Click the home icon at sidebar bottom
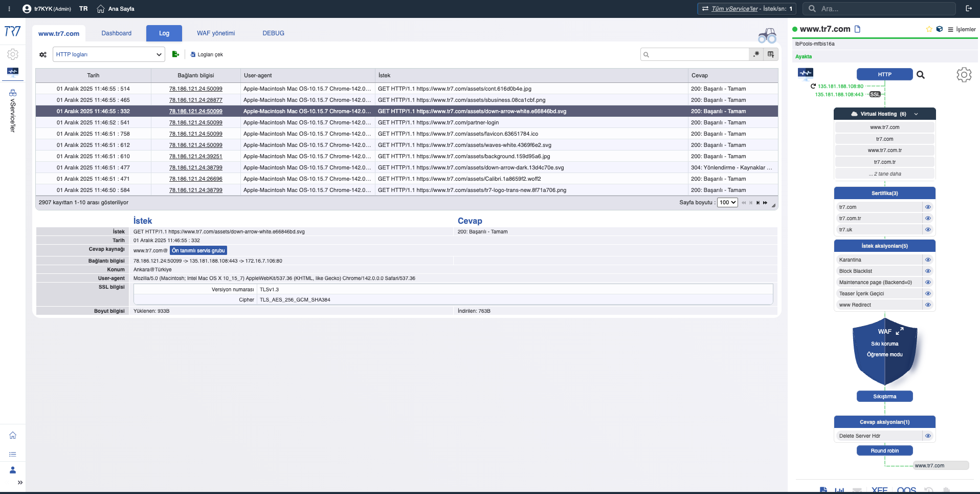 [13, 435]
